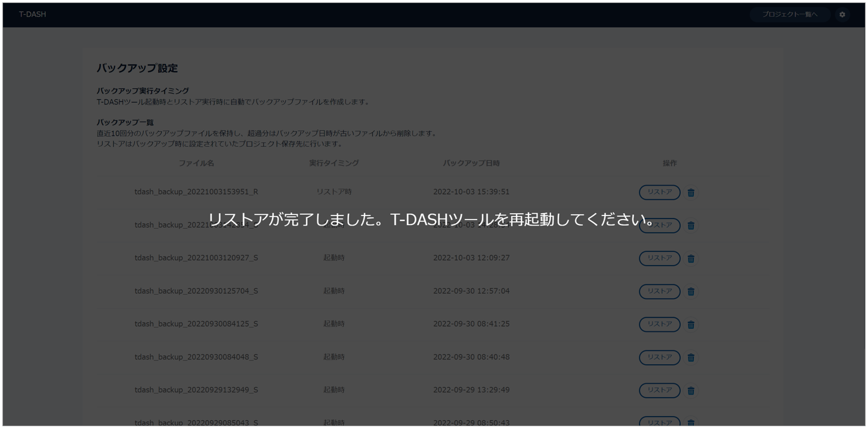Delete the tdash_backup_20220930084048_S backup file
Viewport: 868px width, 428px height.
[x=691, y=358]
